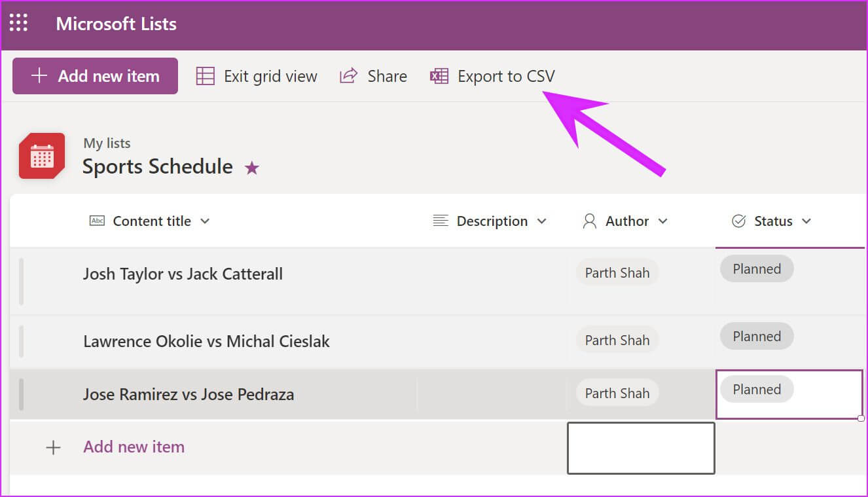Click the grid icon beside Exit grid view
This screenshot has height=497, width=868.
tap(206, 76)
